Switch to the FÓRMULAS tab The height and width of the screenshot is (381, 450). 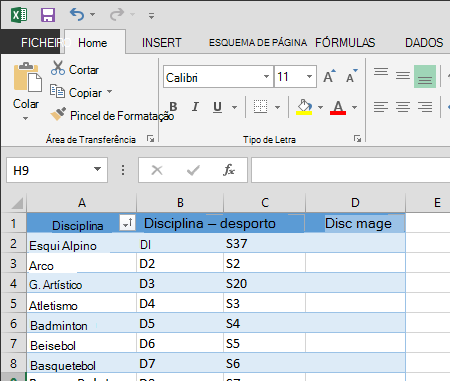pos(345,43)
